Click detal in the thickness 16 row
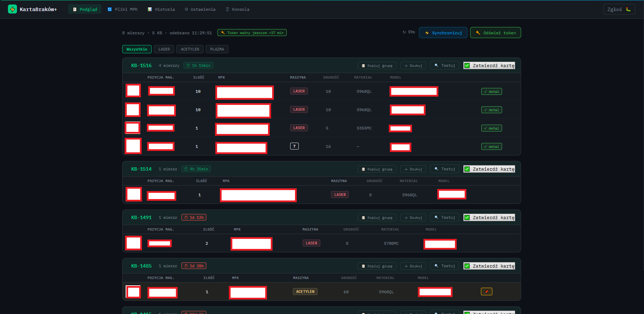Screen dimensions: 644x314 (492, 147)
